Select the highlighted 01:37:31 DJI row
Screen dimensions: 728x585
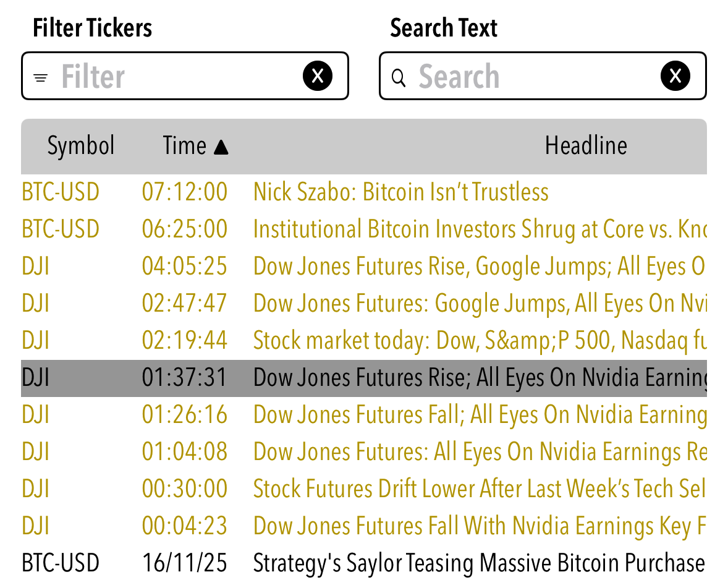(363, 378)
